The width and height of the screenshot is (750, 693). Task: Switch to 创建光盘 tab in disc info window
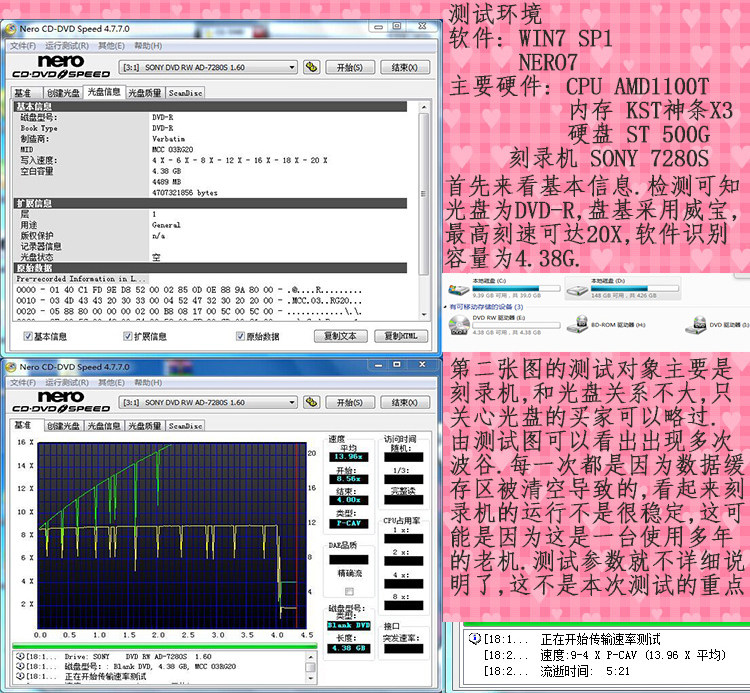(x=63, y=93)
